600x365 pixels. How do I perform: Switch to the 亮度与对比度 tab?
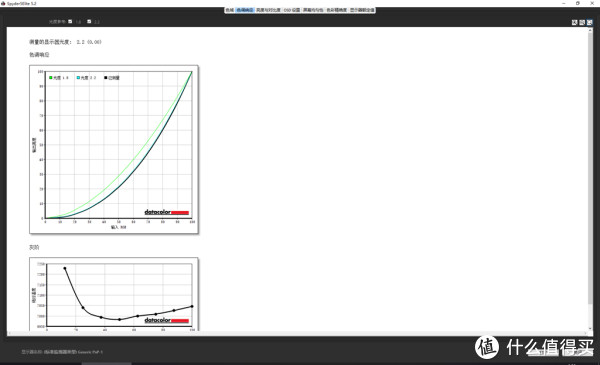(268, 10)
